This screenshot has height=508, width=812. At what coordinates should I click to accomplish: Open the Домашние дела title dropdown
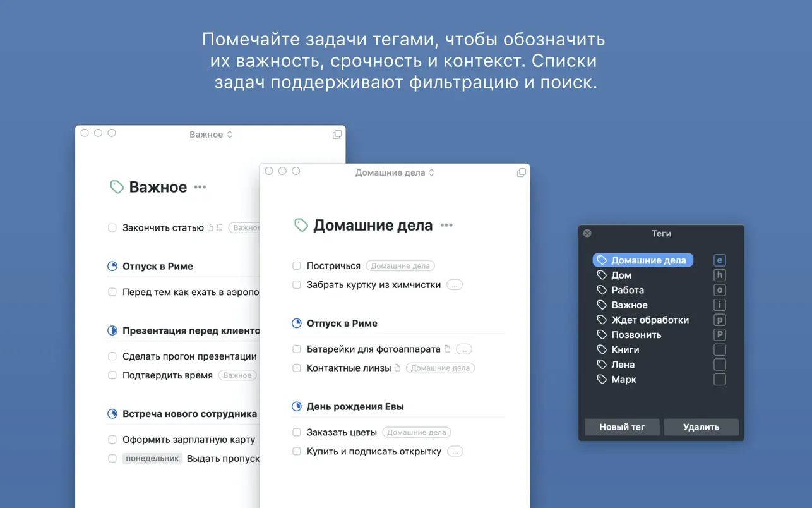point(395,172)
